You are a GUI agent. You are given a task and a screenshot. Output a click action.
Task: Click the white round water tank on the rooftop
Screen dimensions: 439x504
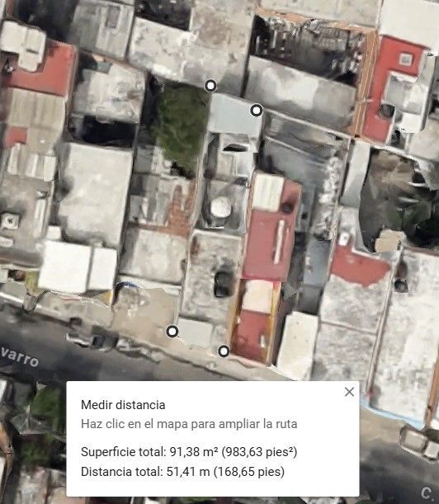[220, 207]
